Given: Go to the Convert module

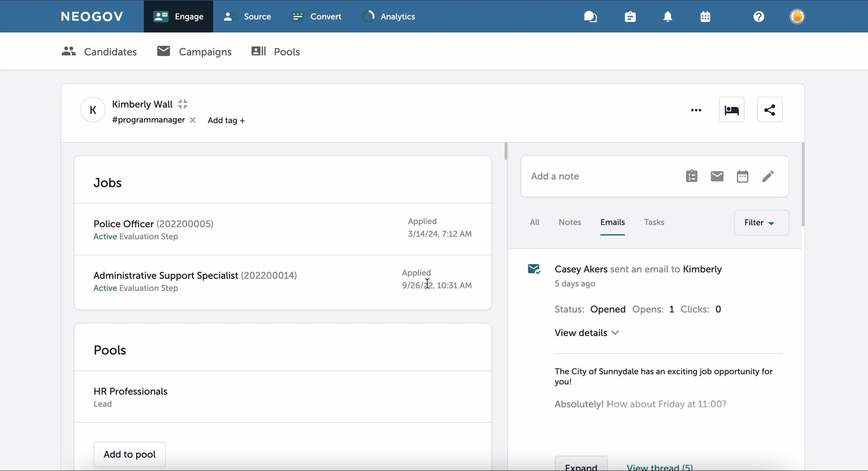Looking at the screenshot, I should click(x=316, y=17).
